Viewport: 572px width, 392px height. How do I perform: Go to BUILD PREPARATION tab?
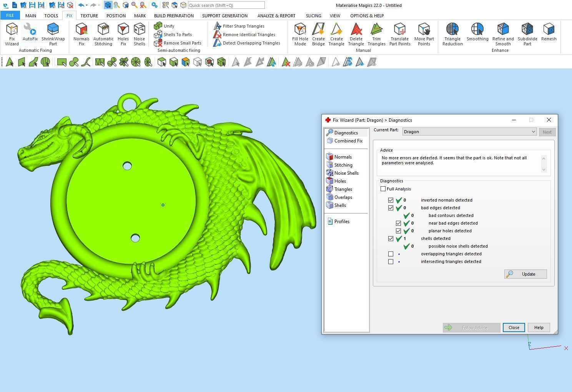click(174, 16)
